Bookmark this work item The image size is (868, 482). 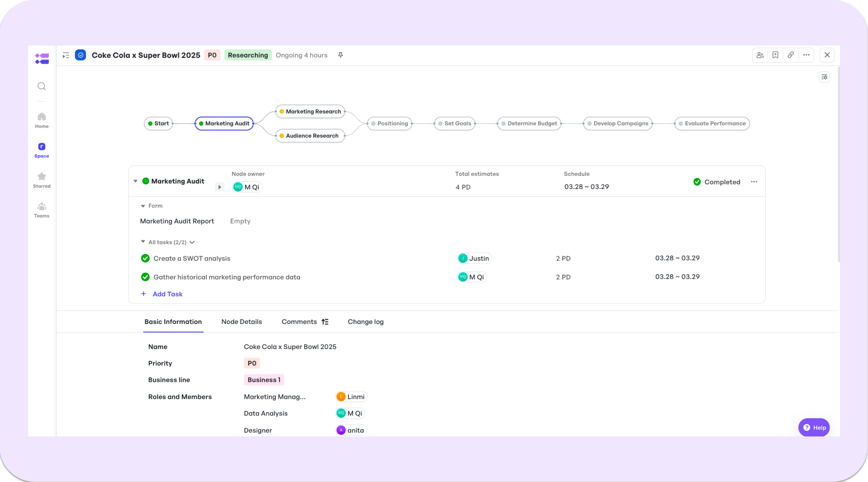pyautogui.click(x=775, y=55)
